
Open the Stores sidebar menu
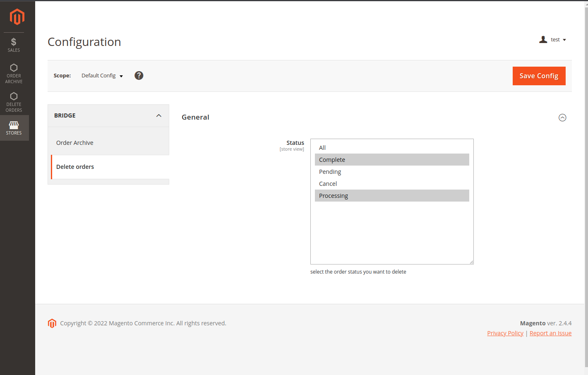tap(14, 128)
